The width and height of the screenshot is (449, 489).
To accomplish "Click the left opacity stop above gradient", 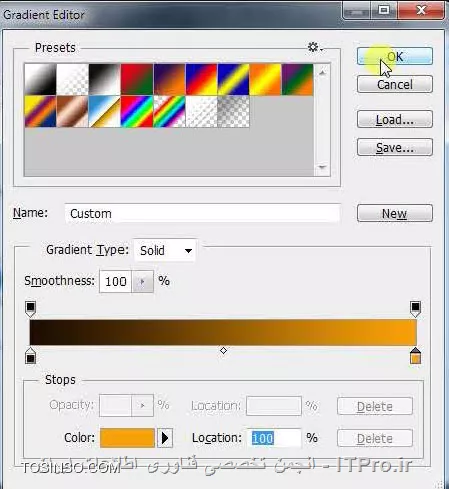I will [x=30, y=309].
